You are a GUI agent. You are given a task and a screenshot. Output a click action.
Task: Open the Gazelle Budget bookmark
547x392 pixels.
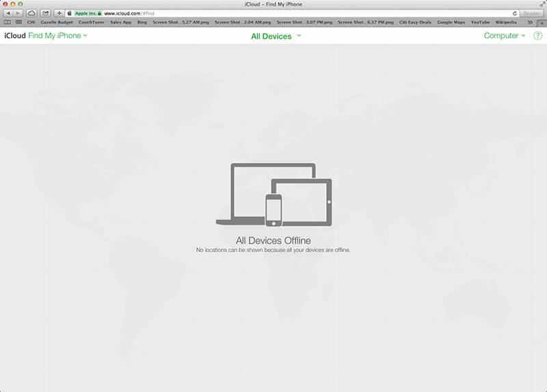point(57,23)
